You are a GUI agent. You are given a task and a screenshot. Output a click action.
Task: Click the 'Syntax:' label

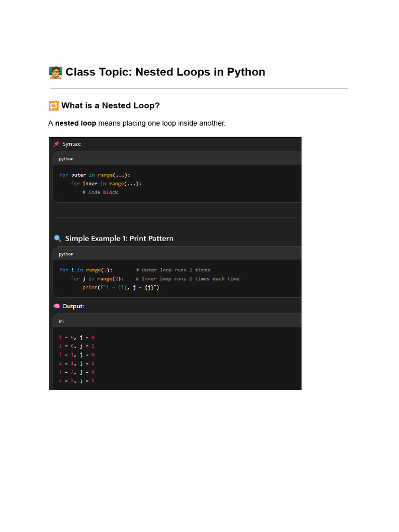[72, 144]
